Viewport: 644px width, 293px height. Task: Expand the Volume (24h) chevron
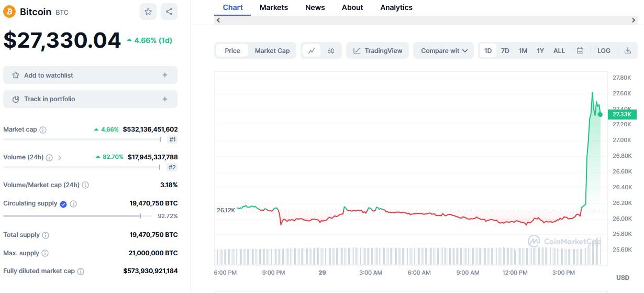click(60, 157)
